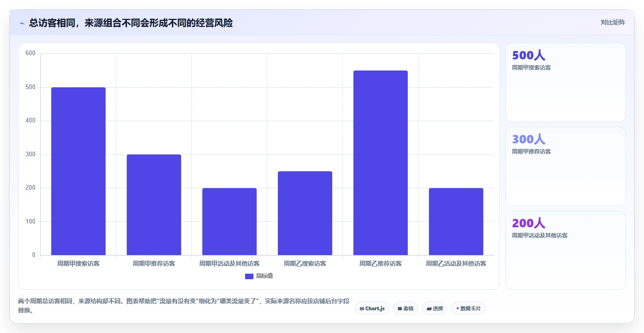Image resolution: width=644 pixels, height=333 pixels.
Task: Select the 数据卡片 chip
Action: point(468,308)
